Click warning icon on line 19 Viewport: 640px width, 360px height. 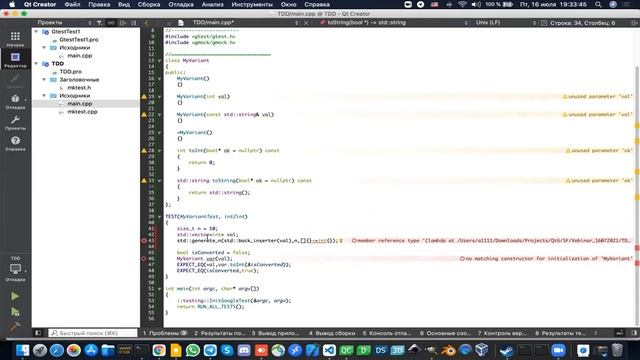coord(144,97)
